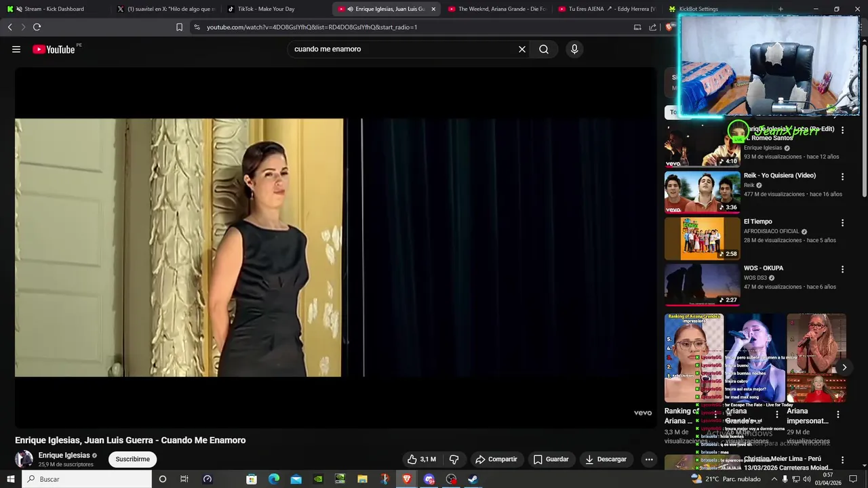The width and height of the screenshot is (868, 488).
Task: Reload the page
Action: 37,27
